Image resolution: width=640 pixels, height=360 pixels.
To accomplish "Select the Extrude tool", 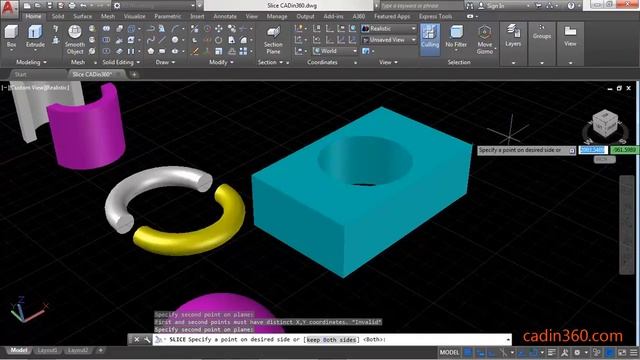I will point(35,36).
